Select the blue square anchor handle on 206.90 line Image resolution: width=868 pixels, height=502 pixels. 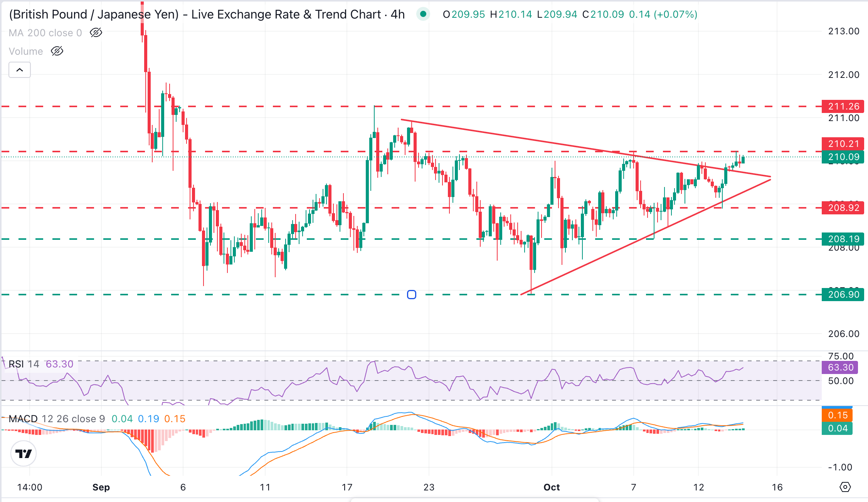click(x=412, y=295)
